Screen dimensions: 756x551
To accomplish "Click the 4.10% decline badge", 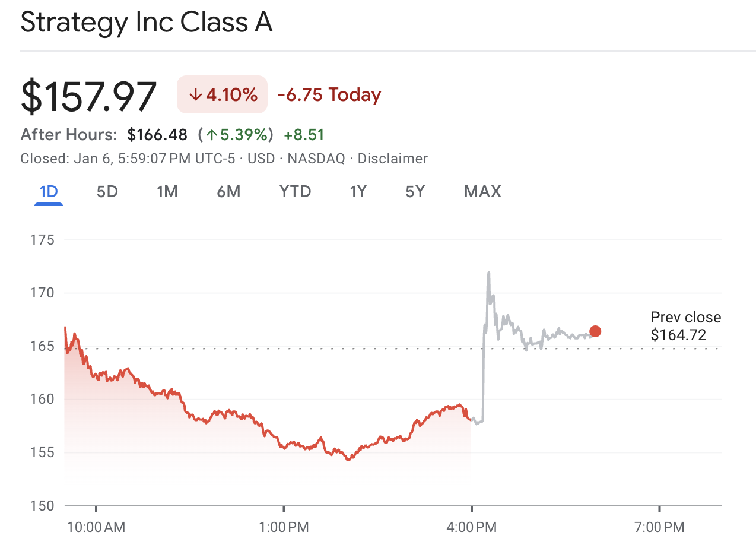I will pyautogui.click(x=222, y=94).
